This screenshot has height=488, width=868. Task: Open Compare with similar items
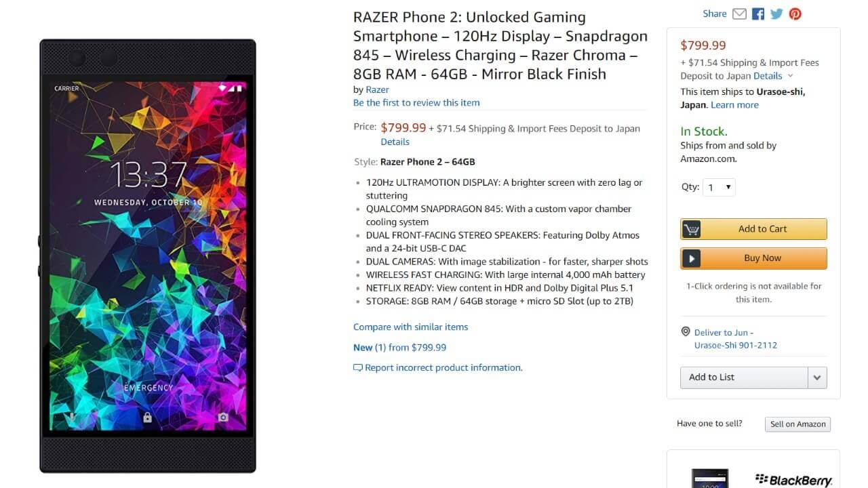point(410,327)
